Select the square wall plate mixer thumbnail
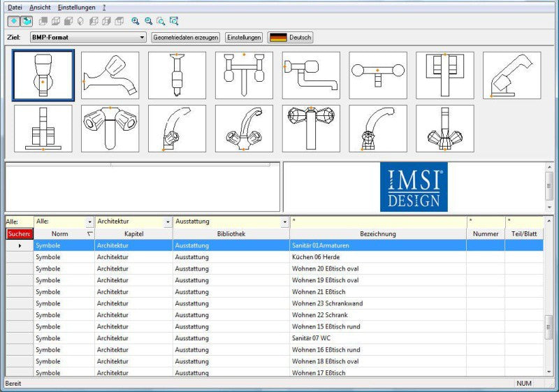The width and height of the screenshot is (559, 392). click(x=445, y=75)
